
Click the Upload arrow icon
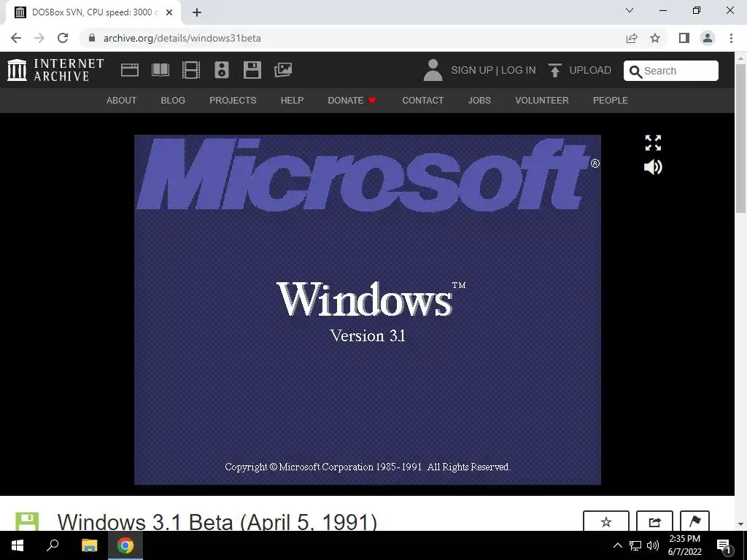554,70
